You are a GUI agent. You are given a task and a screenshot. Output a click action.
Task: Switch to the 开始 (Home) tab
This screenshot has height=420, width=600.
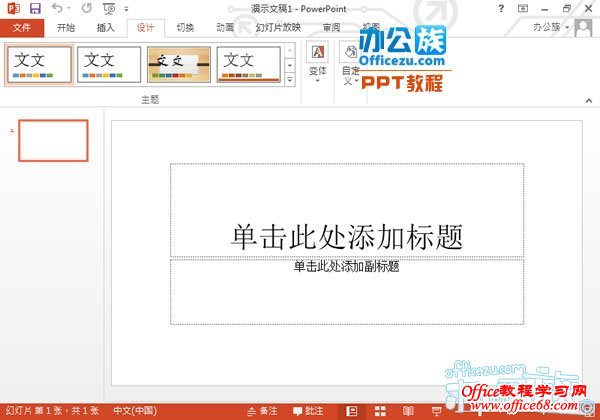click(66, 28)
